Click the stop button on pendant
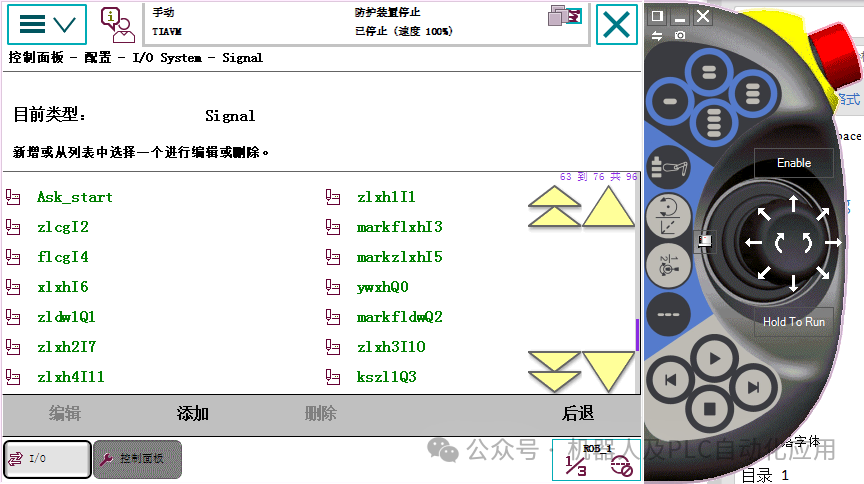 pyautogui.click(x=710, y=409)
